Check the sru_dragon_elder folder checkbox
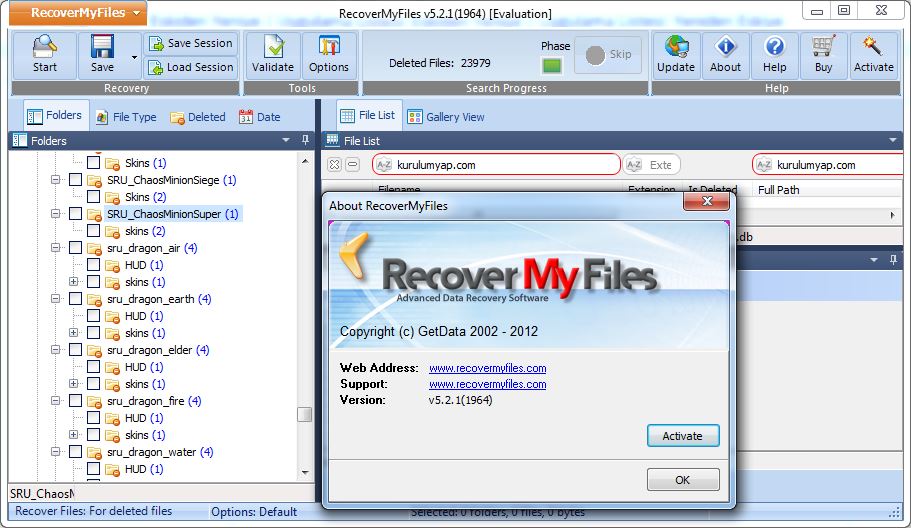This screenshot has width=911, height=528. (76, 350)
